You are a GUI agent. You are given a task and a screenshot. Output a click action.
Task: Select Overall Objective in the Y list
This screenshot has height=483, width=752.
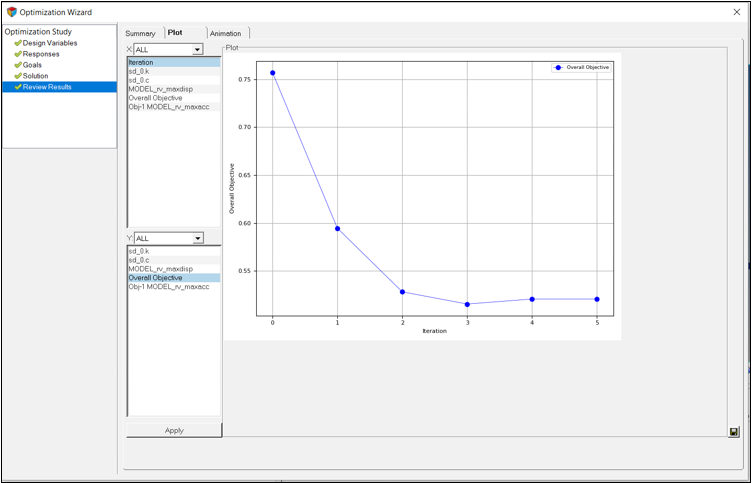[x=155, y=278]
